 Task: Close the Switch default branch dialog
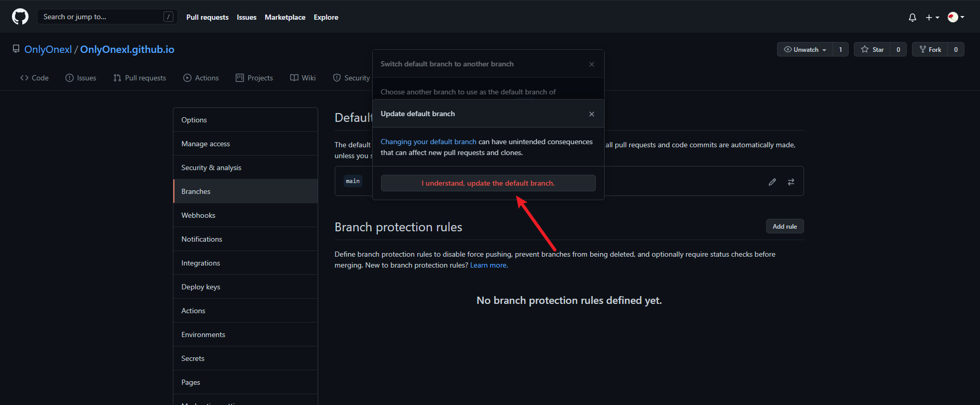(x=592, y=64)
